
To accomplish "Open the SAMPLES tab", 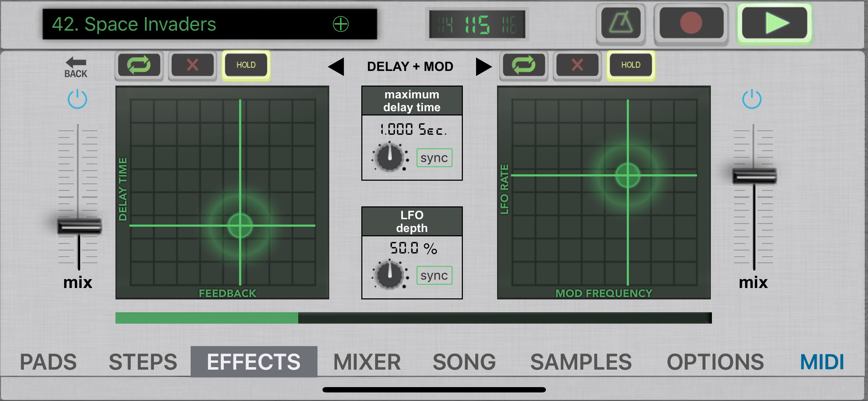I will [581, 362].
